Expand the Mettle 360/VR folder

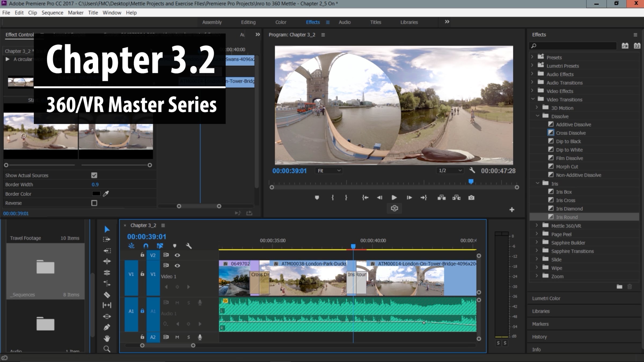point(537,225)
